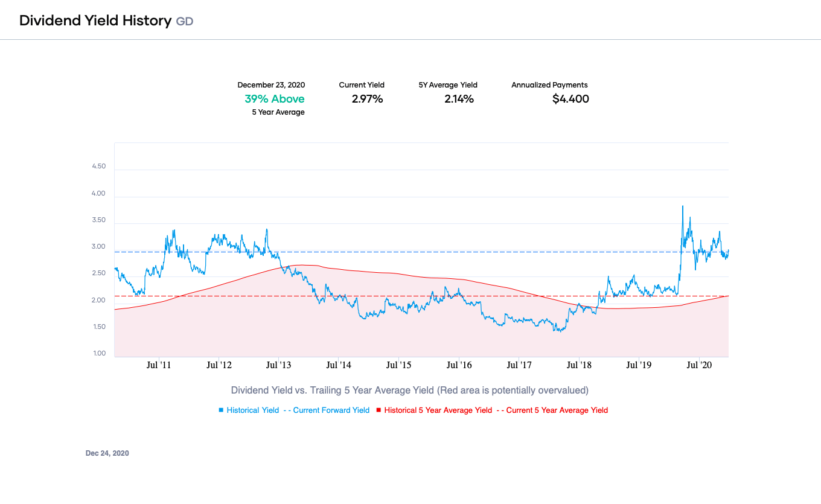Click the 39% Above green value

click(275, 99)
